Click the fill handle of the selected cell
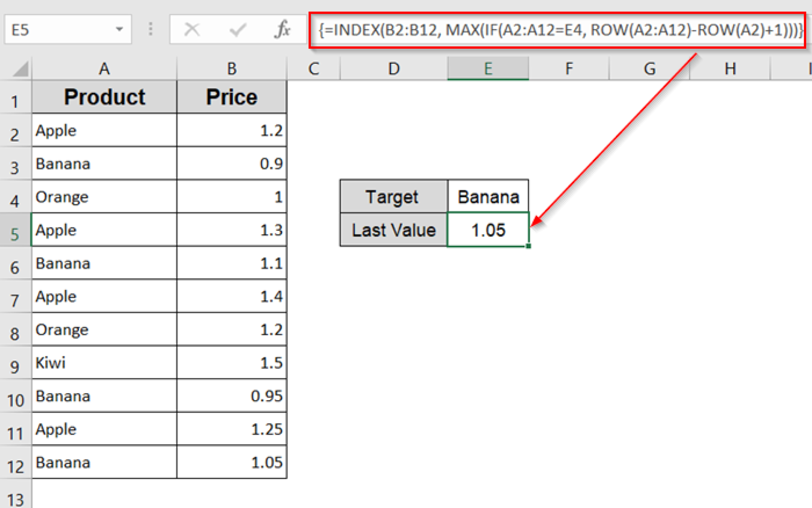Image resolution: width=812 pixels, height=508 pixels. point(529,247)
